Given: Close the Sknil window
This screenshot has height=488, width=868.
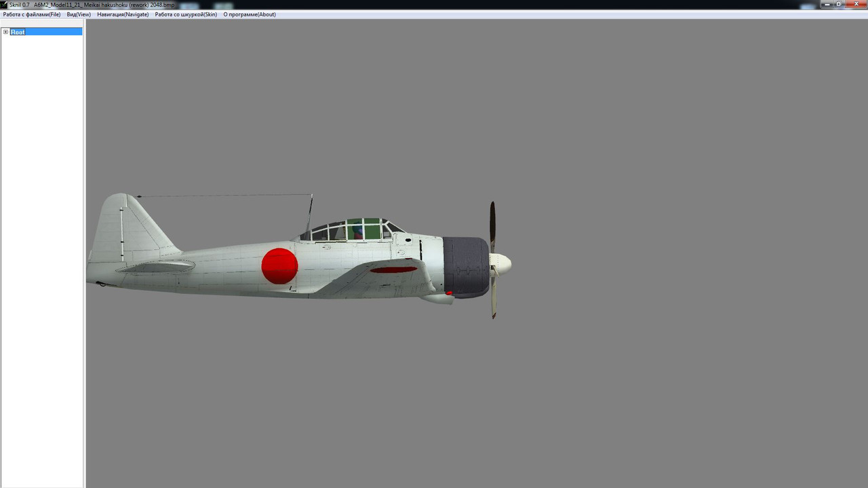Looking at the screenshot, I should [854, 4].
